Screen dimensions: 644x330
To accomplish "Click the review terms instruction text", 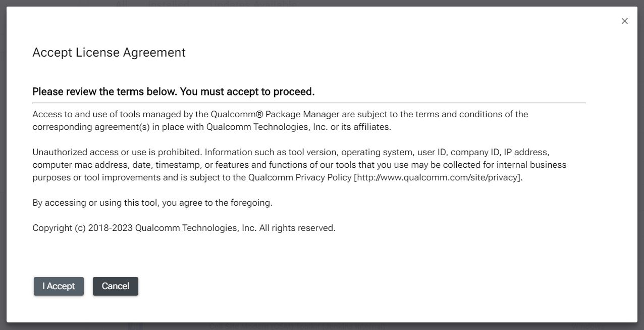I will pos(173,91).
